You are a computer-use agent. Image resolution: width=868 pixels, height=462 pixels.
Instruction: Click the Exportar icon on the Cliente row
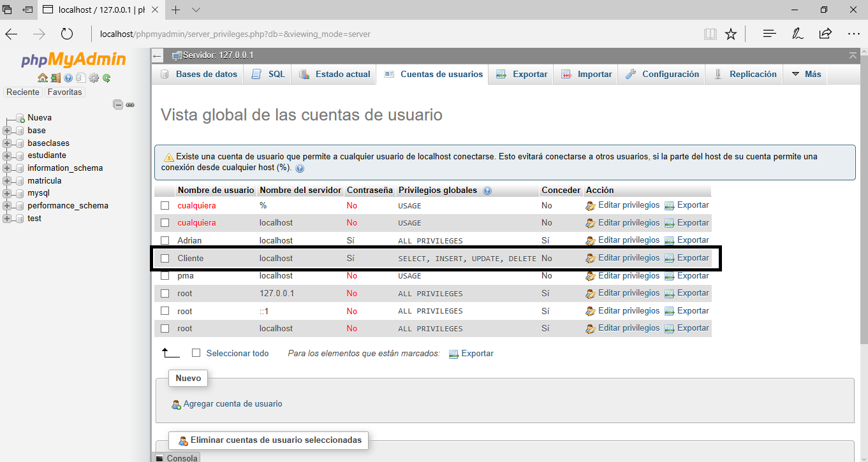point(669,257)
